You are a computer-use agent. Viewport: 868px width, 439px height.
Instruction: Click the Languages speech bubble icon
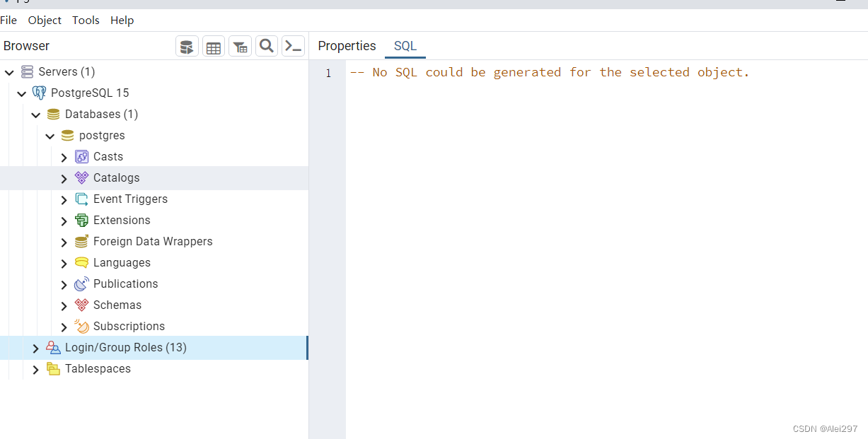click(82, 263)
